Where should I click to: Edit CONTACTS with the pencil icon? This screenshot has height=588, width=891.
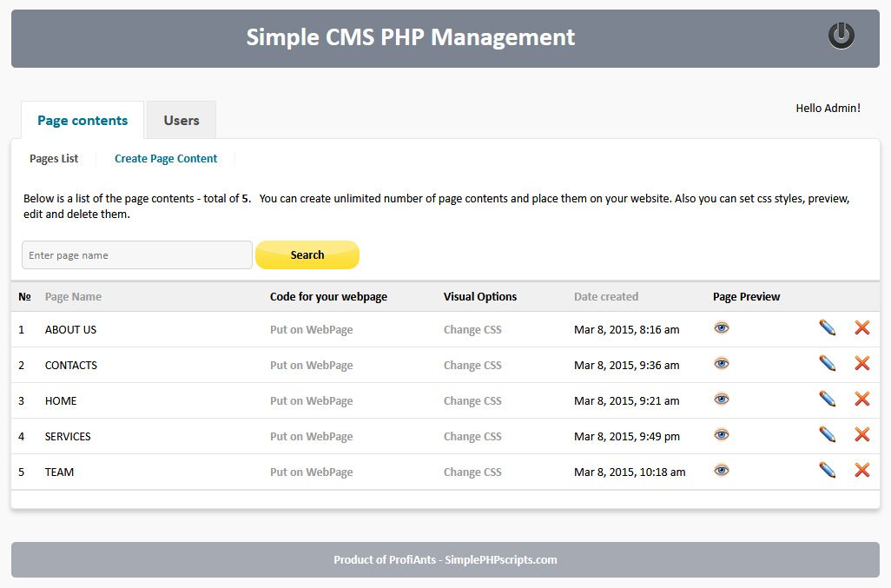pos(828,364)
